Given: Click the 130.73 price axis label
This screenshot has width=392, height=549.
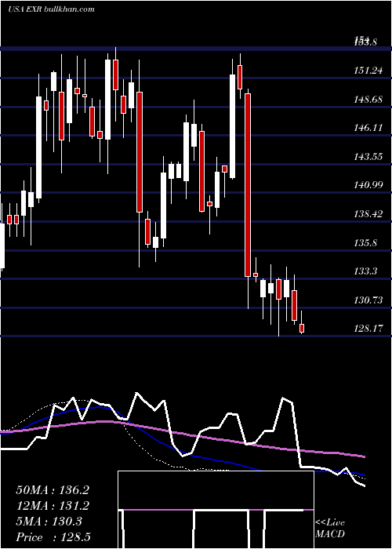Looking at the screenshot, I should pyautogui.click(x=368, y=300).
